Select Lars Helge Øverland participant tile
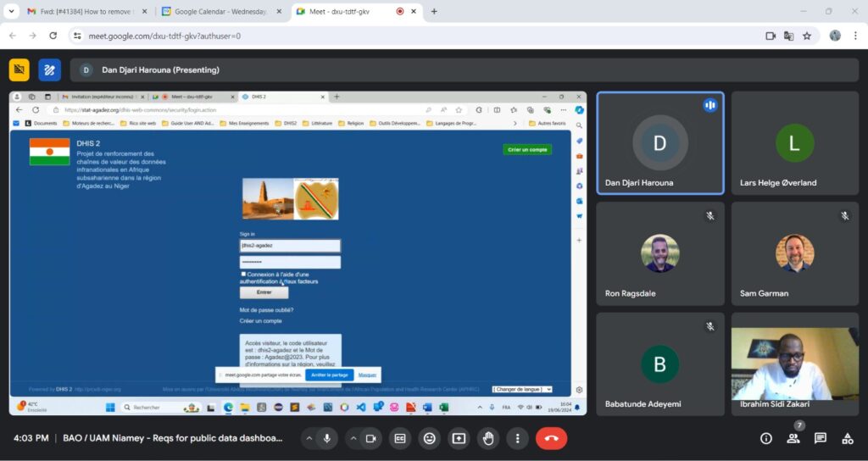This screenshot has width=868, height=461. [x=795, y=143]
